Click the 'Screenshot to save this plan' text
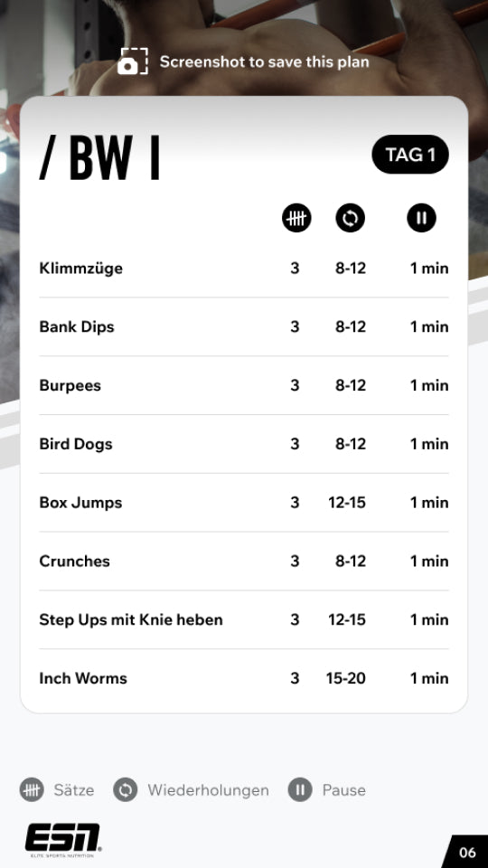488x868 pixels. point(265,61)
